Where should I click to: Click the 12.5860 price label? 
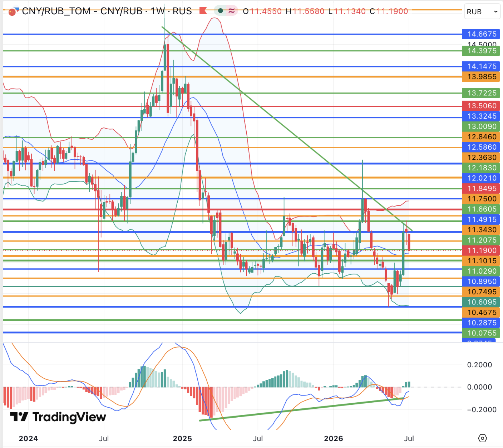(x=481, y=147)
